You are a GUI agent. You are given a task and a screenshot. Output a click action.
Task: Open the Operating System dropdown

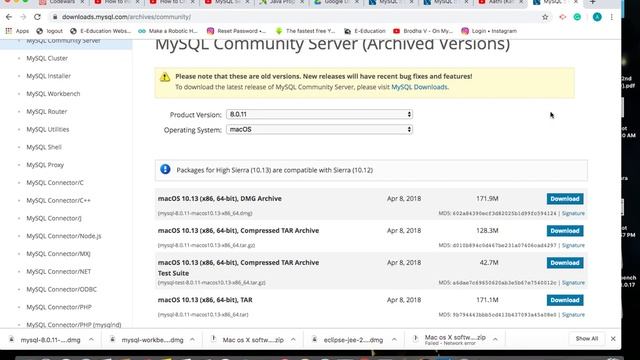(x=319, y=129)
